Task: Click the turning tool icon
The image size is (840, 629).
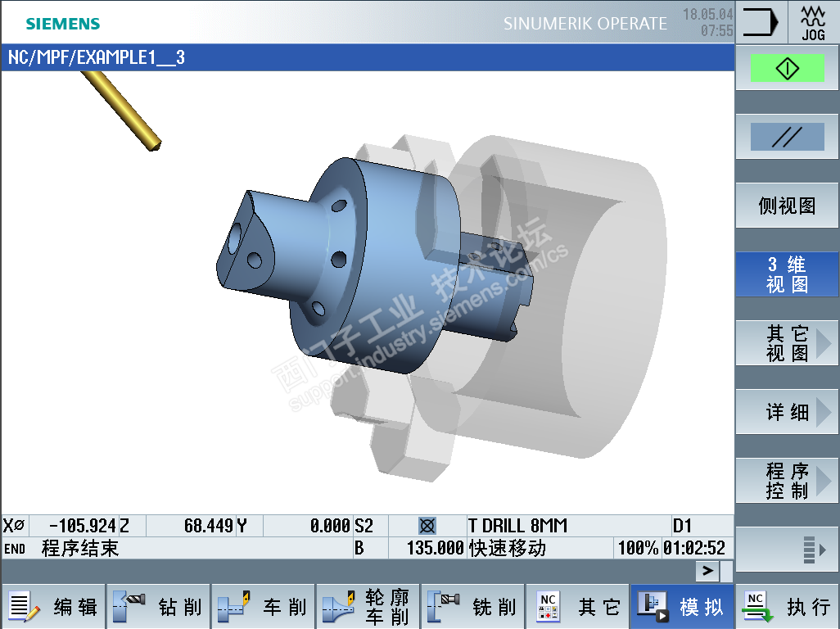Action: [x=234, y=607]
